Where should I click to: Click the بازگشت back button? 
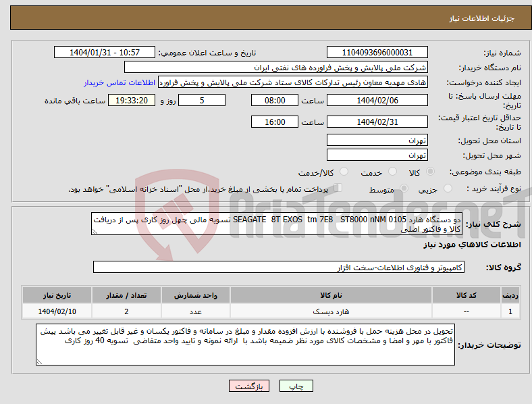click(249, 386)
